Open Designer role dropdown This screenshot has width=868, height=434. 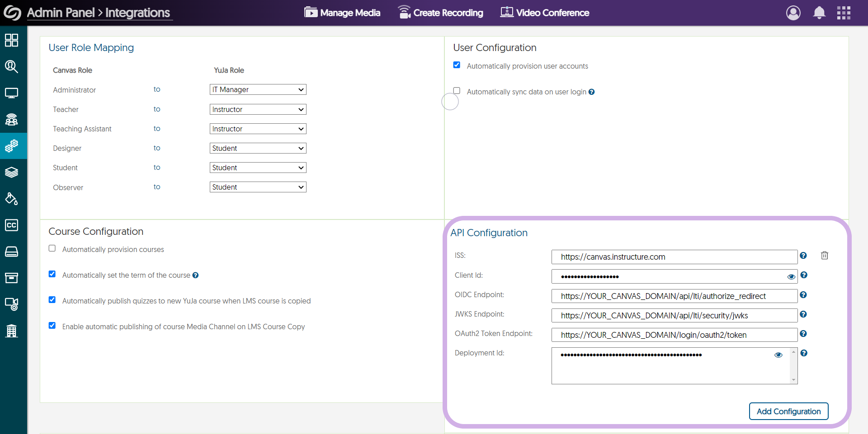coord(258,148)
